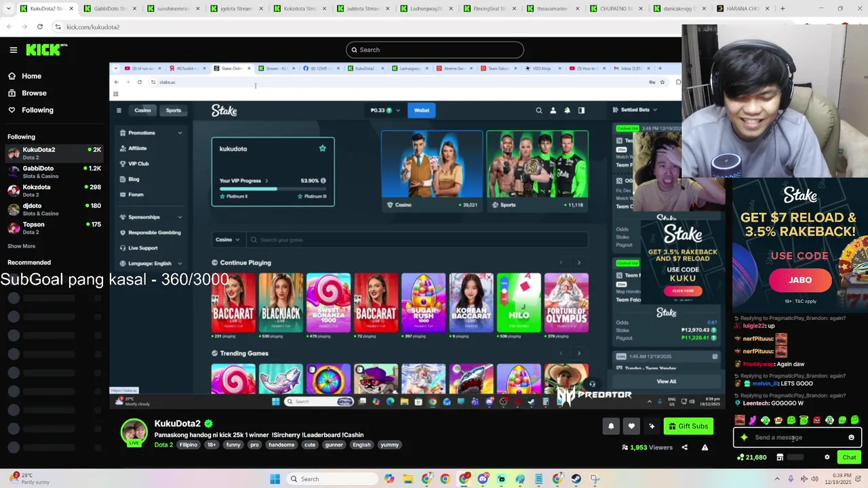Viewport: 868px width, 488px height.
Task: Open the Dota 2 category link
Action: (x=163, y=445)
